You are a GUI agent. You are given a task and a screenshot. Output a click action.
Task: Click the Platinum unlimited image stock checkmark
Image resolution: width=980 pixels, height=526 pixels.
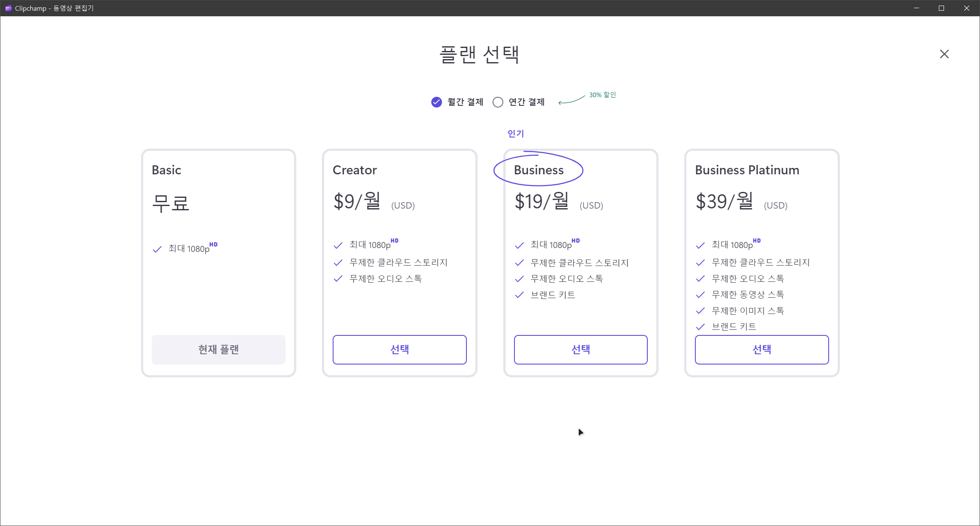click(x=700, y=311)
